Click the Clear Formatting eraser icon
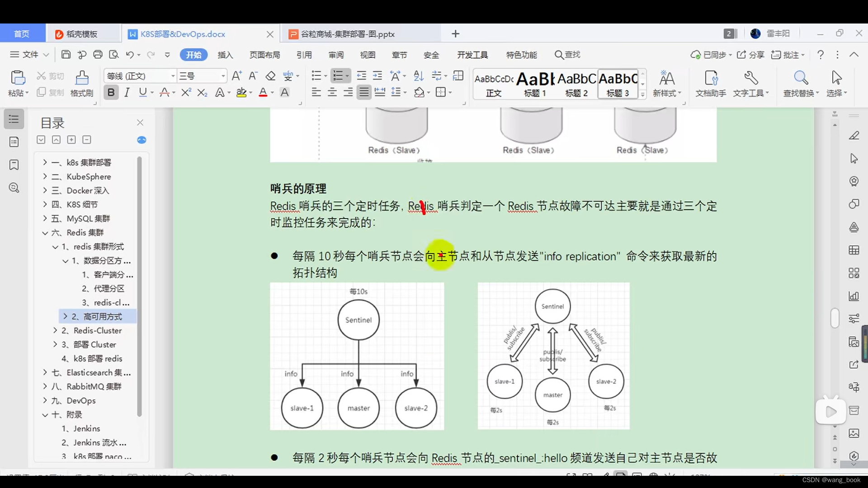Viewport: 868px width, 488px height. coord(270,75)
